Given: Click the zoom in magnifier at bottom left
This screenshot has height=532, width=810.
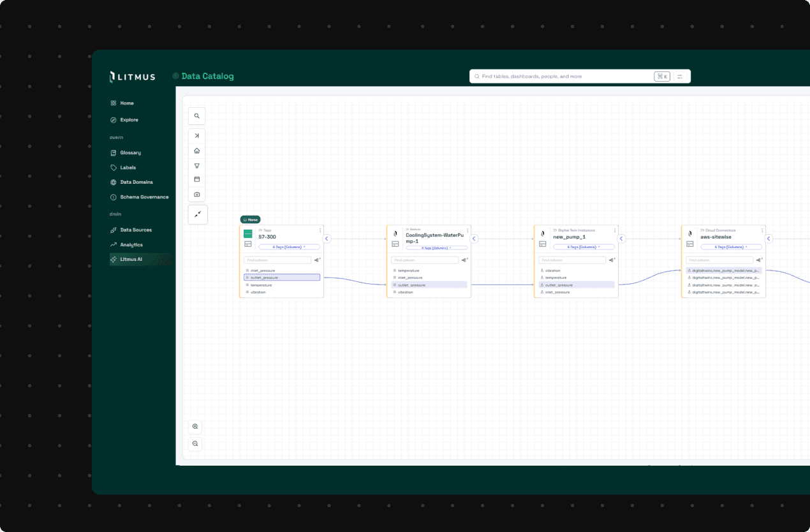Looking at the screenshot, I should (195, 426).
